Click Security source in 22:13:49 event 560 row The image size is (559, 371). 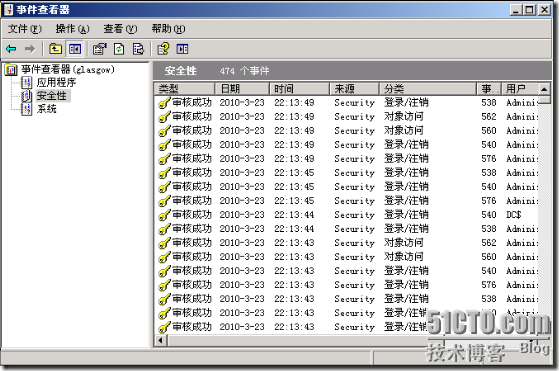click(x=354, y=131)
